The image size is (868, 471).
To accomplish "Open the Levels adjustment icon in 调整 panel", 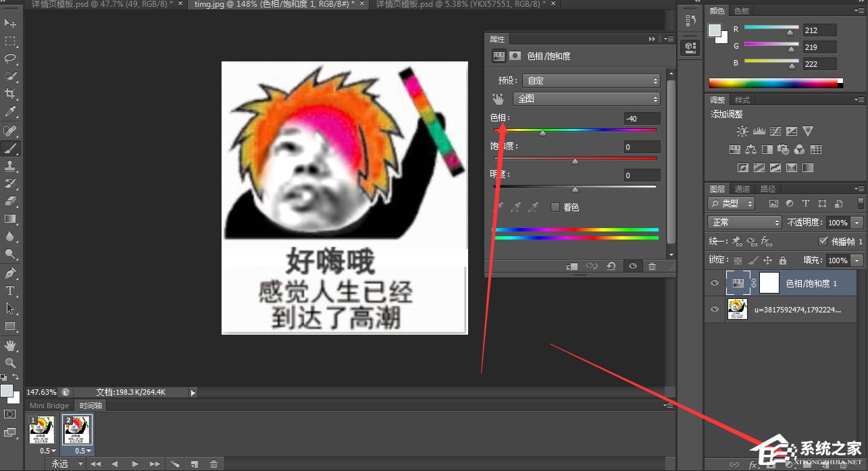I will click(759, 132).
